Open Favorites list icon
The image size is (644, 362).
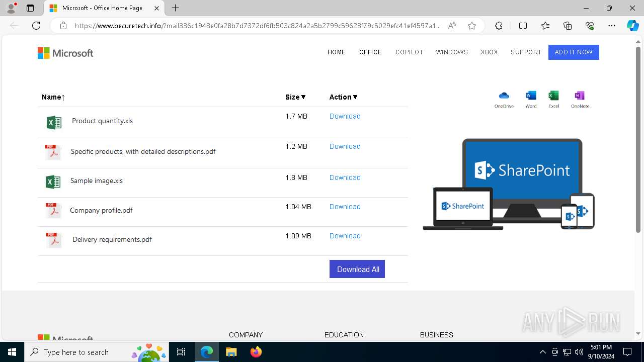545,26
